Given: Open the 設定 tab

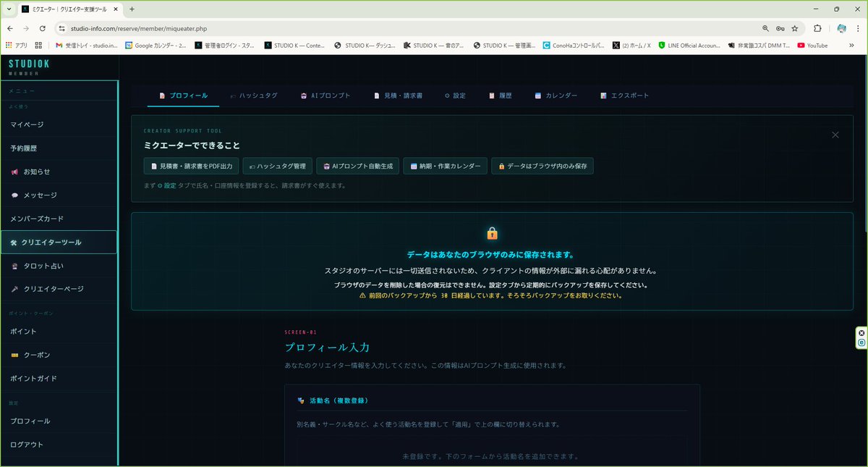Looking at the screenshot, I should tap(455, 96).
